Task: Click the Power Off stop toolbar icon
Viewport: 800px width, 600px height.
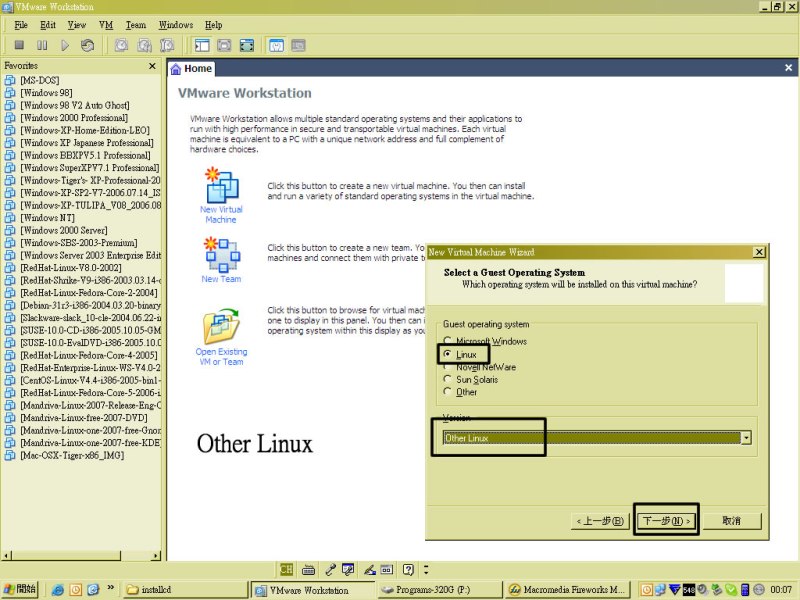Action: [19, 45]
